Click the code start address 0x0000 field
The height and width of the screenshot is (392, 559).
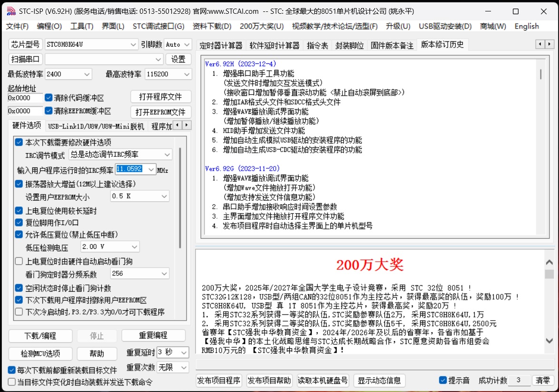pos(25,98)
